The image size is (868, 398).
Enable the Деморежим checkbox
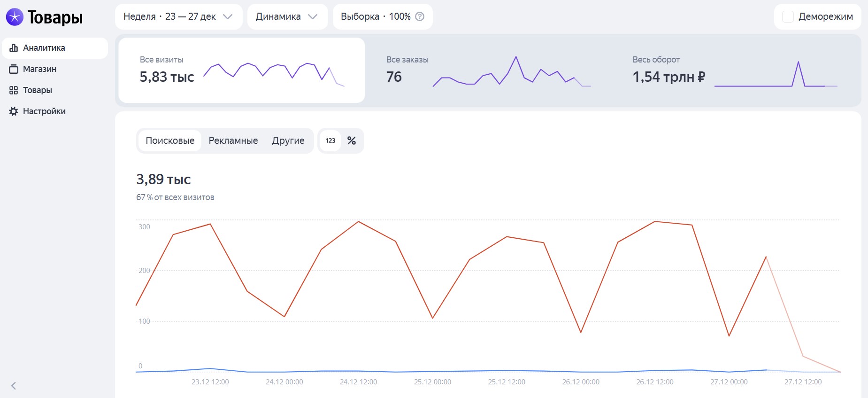788,16
